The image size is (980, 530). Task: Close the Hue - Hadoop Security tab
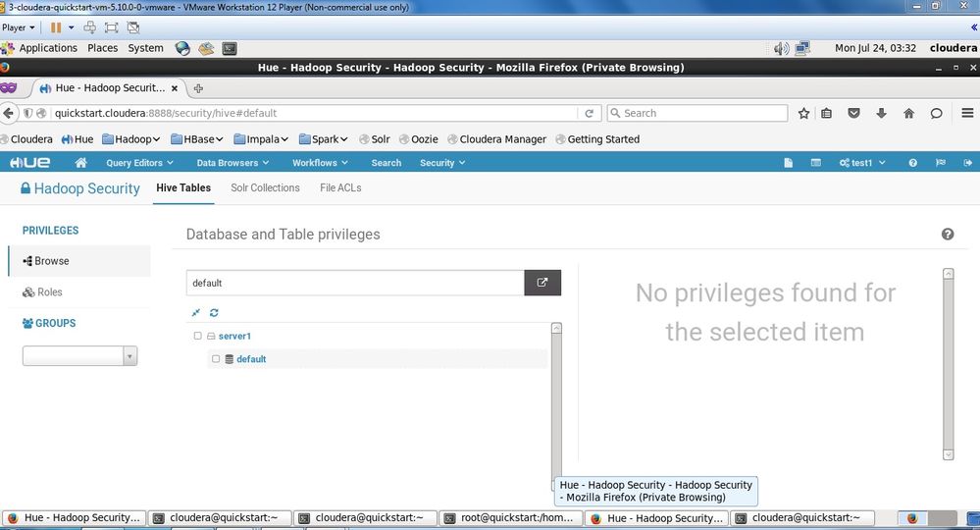(x=175, y=88)
